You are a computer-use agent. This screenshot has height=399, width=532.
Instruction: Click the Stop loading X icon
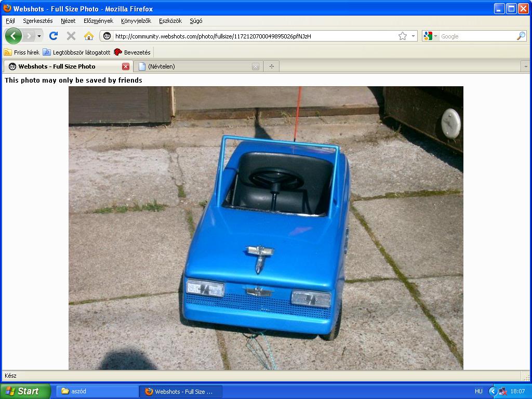pos(71,36)
